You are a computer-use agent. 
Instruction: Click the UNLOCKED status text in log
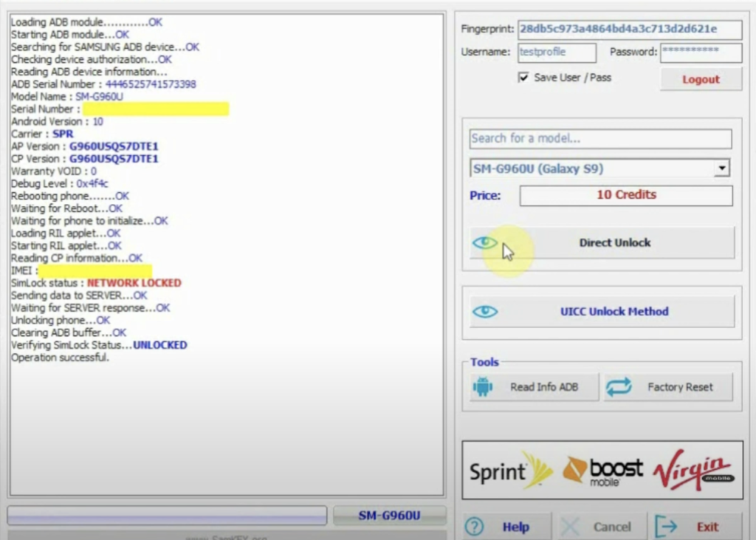pos(160,346)
